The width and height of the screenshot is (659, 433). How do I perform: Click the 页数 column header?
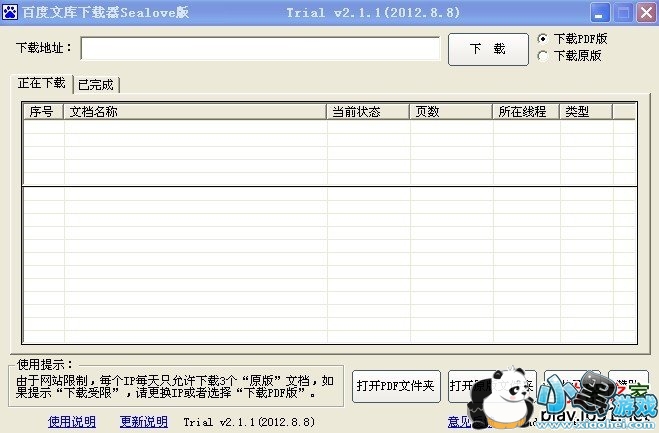click(x=451, y=111)
